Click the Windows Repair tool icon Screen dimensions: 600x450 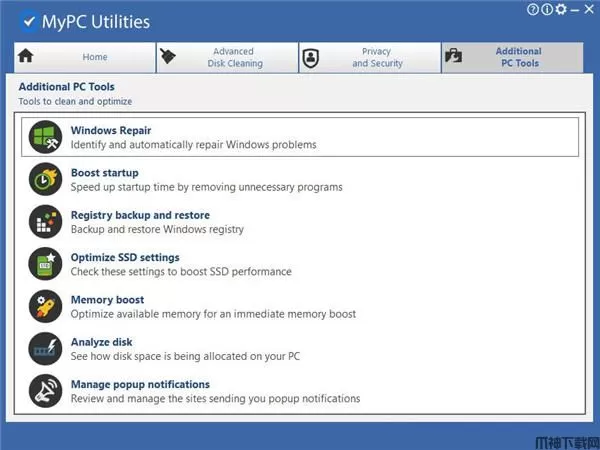pos(45,137)
